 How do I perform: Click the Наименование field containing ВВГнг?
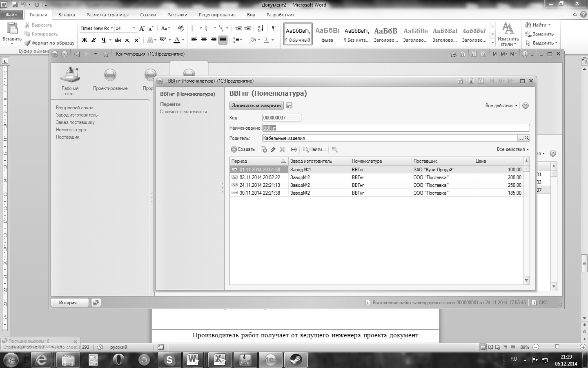[396, 128]
